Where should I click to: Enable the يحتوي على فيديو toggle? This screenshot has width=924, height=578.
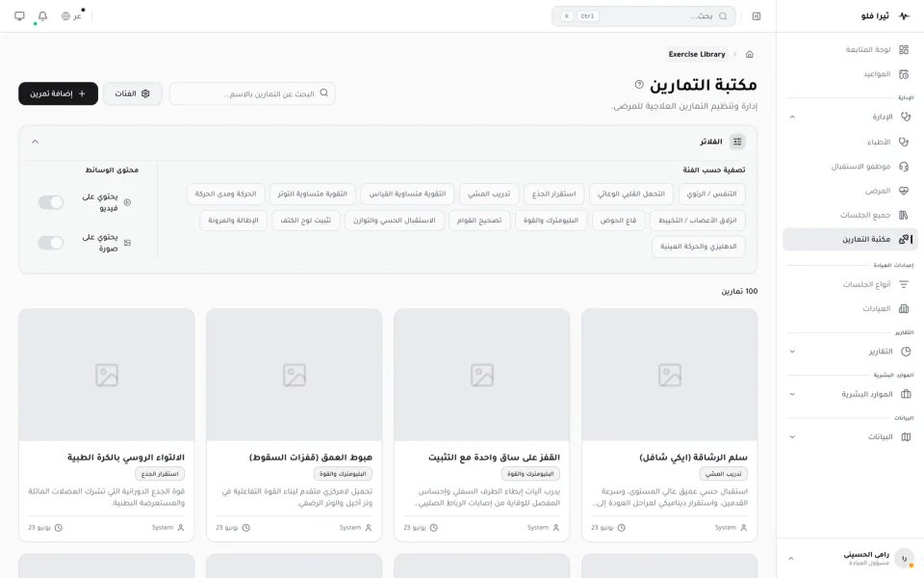(x=51, y=202)
